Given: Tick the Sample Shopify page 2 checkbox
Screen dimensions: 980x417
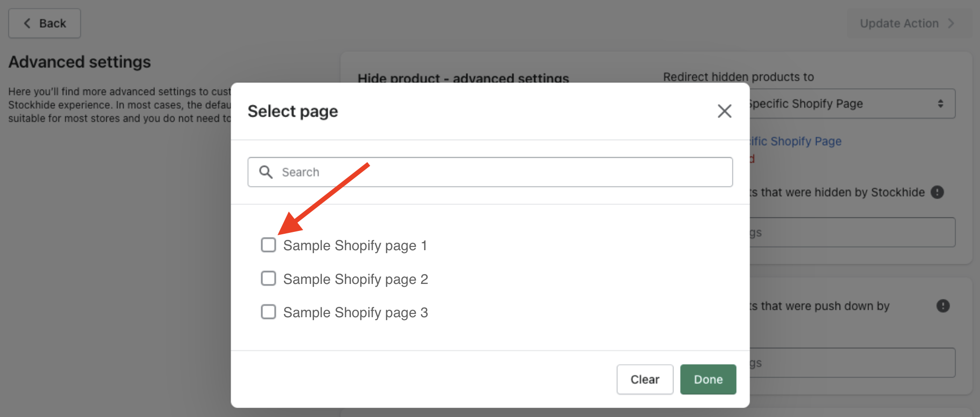Looking at the screenshot, I should 268,278.
